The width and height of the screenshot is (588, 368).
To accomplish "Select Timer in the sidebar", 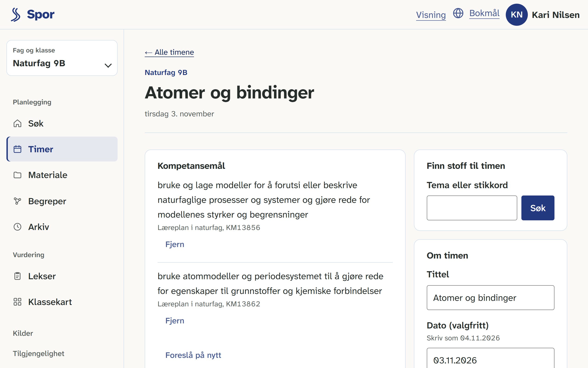I will (x=62, y=149).
